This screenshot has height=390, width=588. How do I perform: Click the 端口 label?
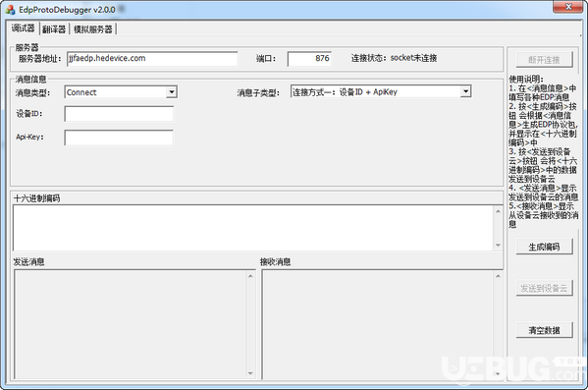pos(266,59)
